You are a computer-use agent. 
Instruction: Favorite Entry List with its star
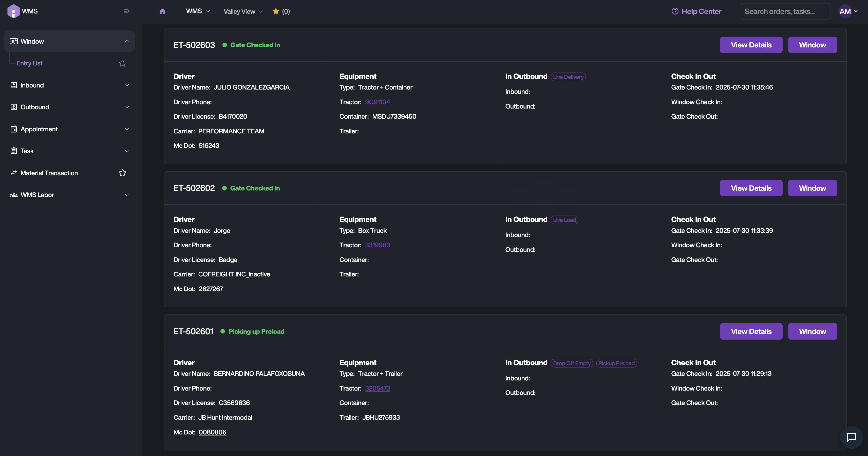point(123,63)
